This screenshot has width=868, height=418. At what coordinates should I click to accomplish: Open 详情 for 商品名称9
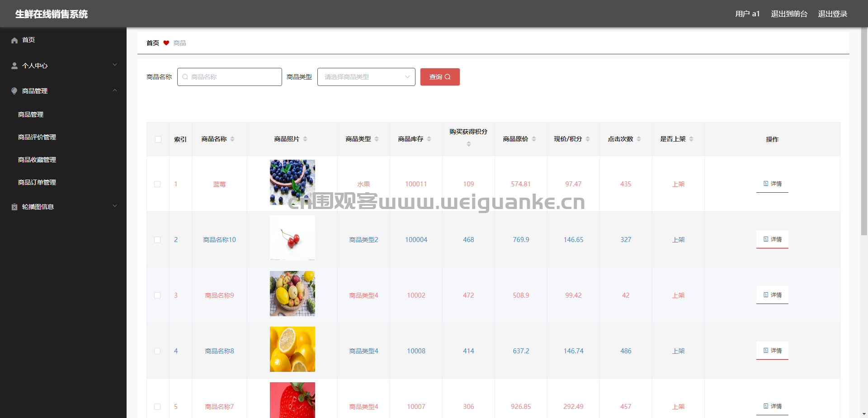point(772,295)
